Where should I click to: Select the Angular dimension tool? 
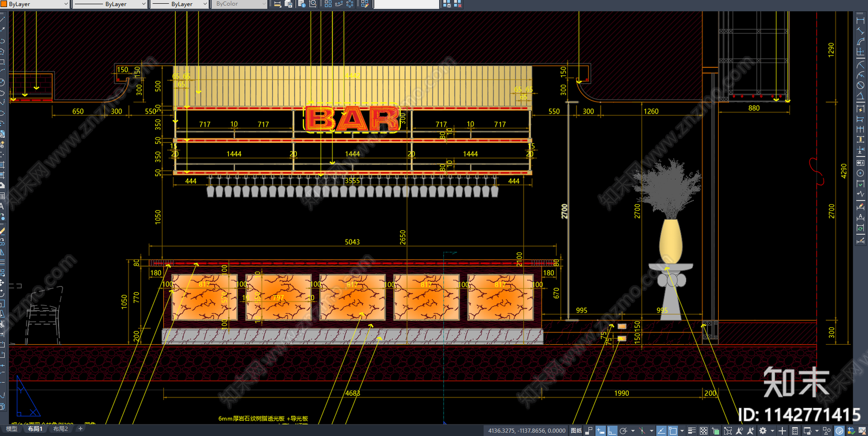pos(860,96)
